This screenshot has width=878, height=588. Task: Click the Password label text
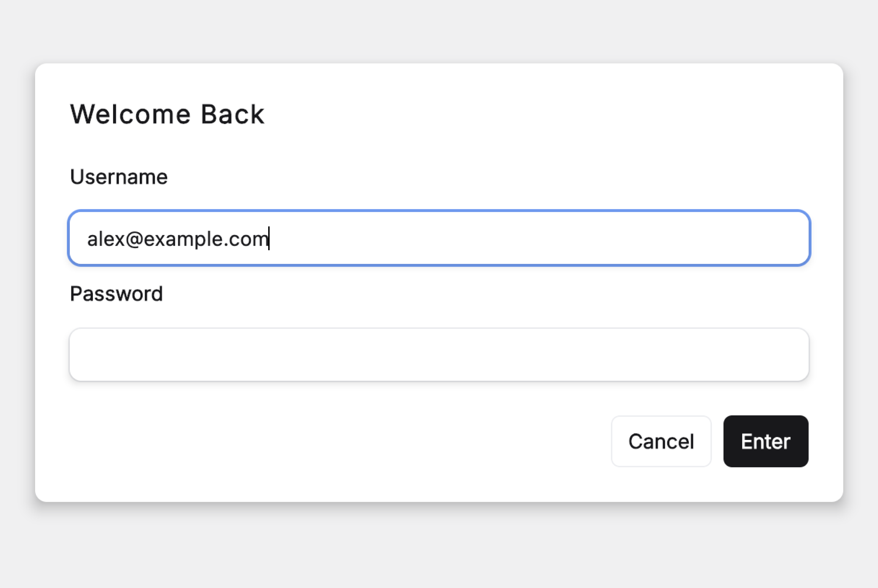click(116, 294)
